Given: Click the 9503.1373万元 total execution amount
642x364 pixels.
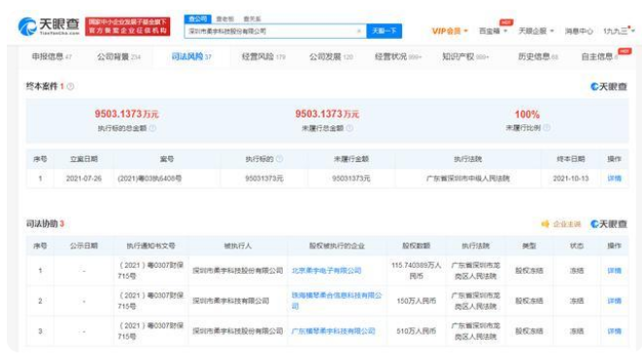Looking at the screenshot, I should 126,115.
